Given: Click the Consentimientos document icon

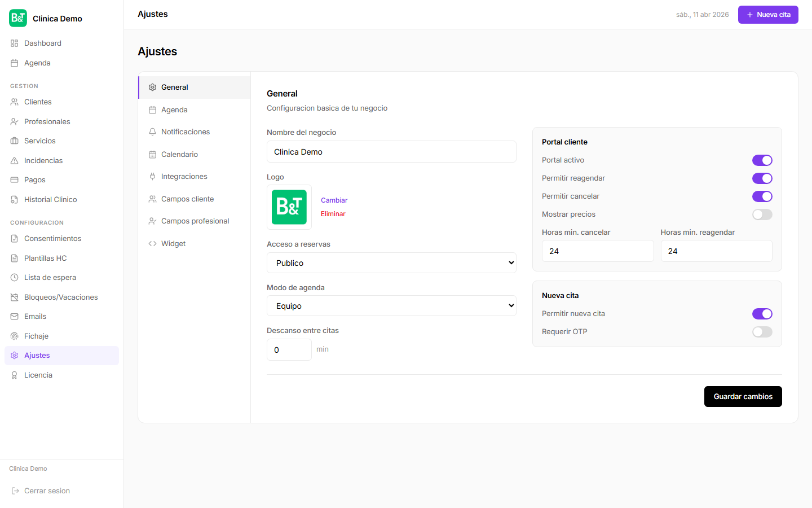Looking at the screenshot, I should 15,239.
